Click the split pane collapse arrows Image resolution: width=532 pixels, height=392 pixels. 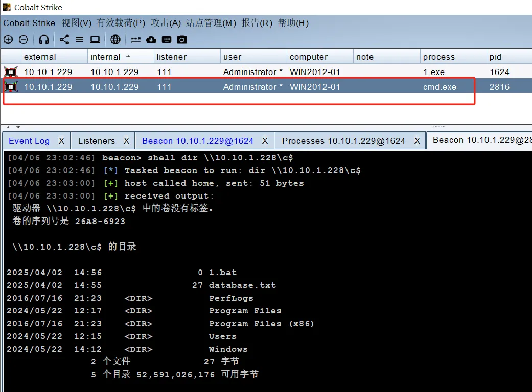click(13, 127)
